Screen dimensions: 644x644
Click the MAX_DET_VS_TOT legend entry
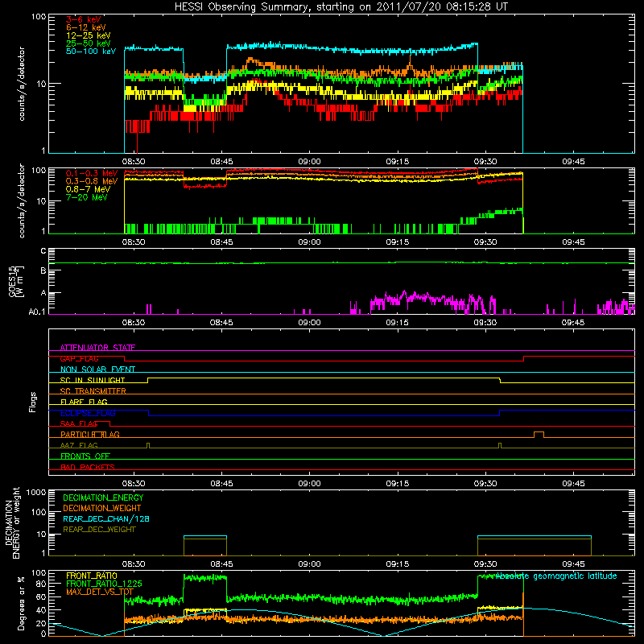tap(99, 592)
